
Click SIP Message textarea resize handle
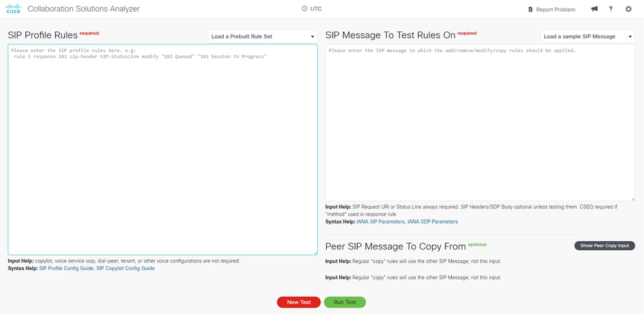pyautogui.click(x=632, y=199)
